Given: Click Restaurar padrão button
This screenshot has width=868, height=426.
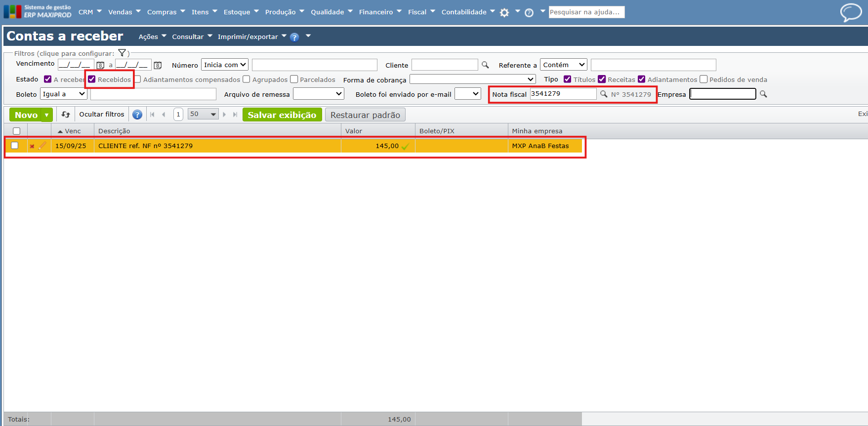Looking at the screenshot, I should click(365, 115).
